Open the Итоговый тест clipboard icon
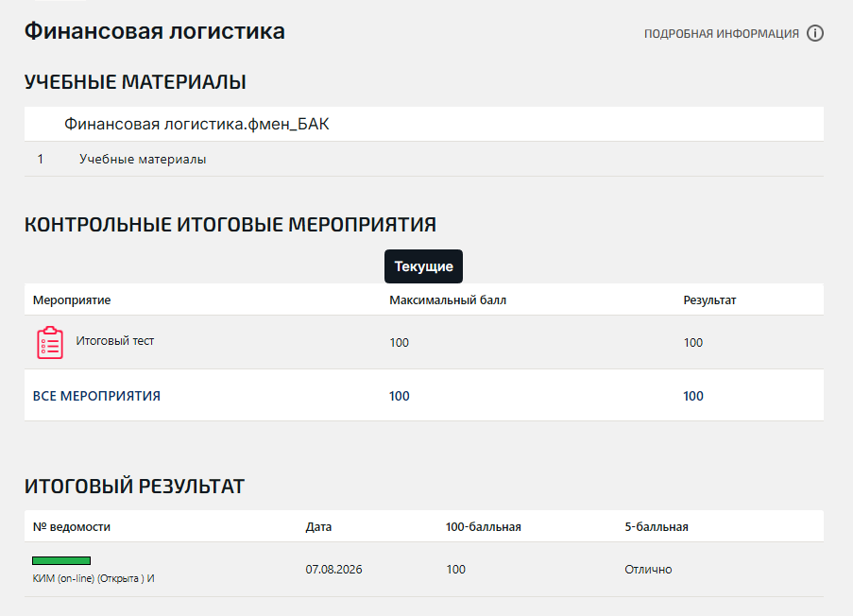Viewport: 853px width, 616px height. (50, 342)
